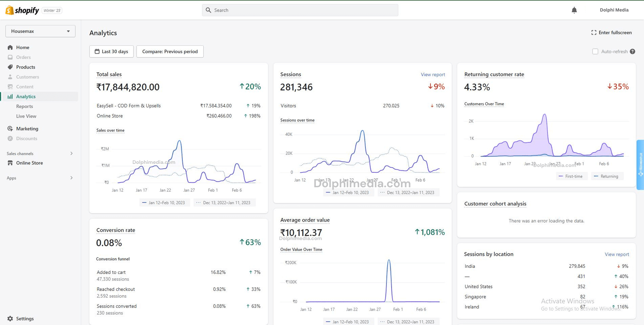The height and width of the screenshot is (325, 644).
Task: Click the Home icon in sidebar
Action: click(x=10, y=48)
